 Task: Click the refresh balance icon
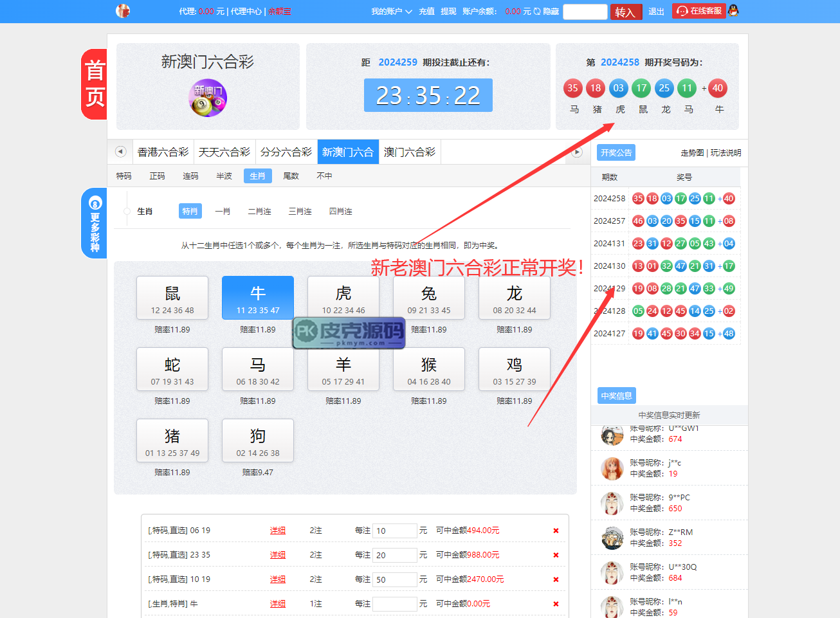[x=536, y=12]
